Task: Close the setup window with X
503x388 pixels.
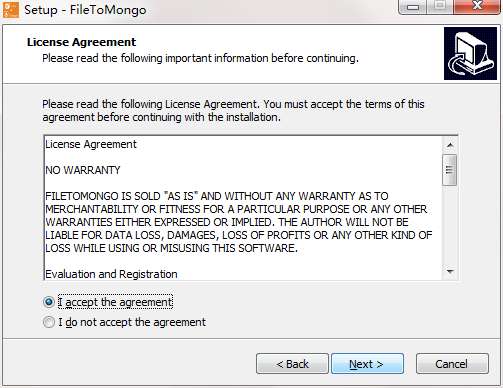Action: tap(477, 6)
